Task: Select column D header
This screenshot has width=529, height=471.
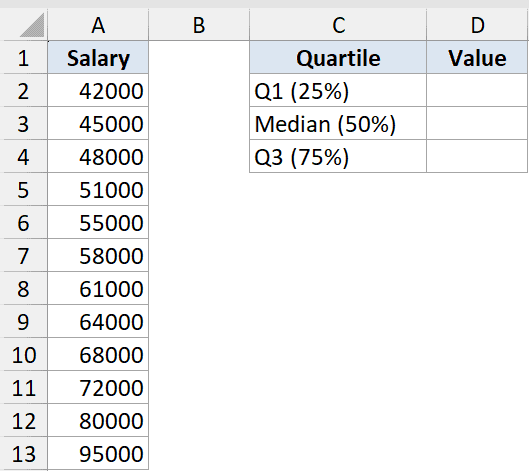Action: (477, 25)
